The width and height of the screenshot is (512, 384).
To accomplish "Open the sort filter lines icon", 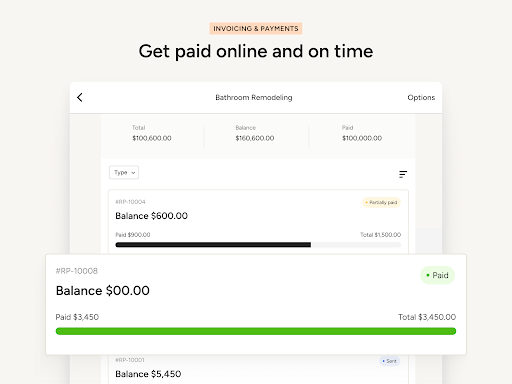I will [x=403, y=174].
